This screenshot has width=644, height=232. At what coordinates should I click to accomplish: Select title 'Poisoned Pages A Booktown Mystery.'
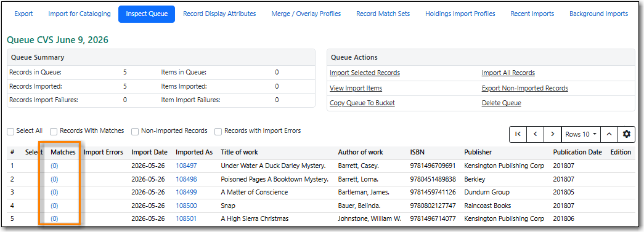[x=274, y=179]
